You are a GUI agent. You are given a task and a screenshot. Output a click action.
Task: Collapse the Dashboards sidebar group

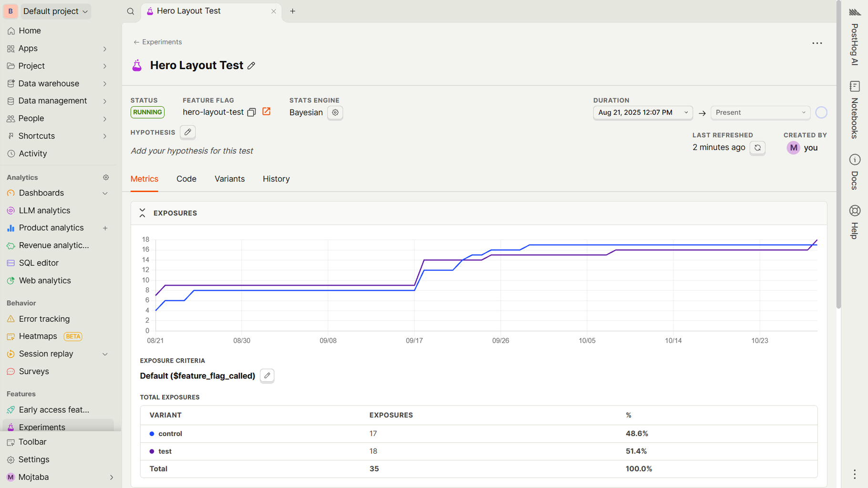point(105,193)
